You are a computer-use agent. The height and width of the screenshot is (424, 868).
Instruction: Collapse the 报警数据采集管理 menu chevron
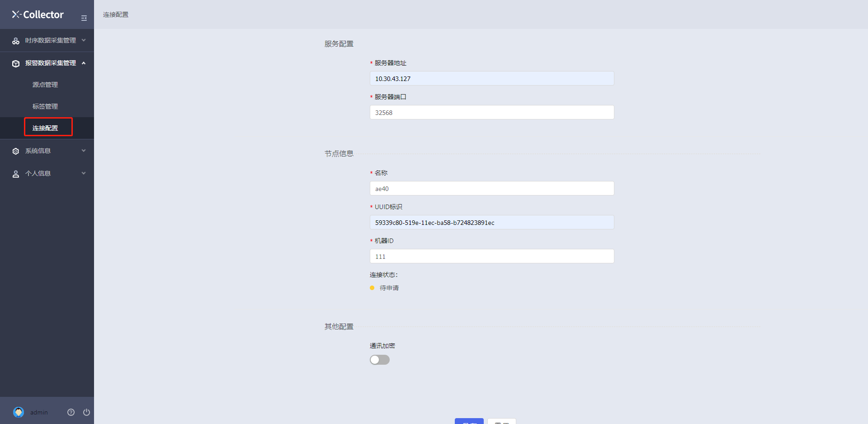[x=84, y=63]
